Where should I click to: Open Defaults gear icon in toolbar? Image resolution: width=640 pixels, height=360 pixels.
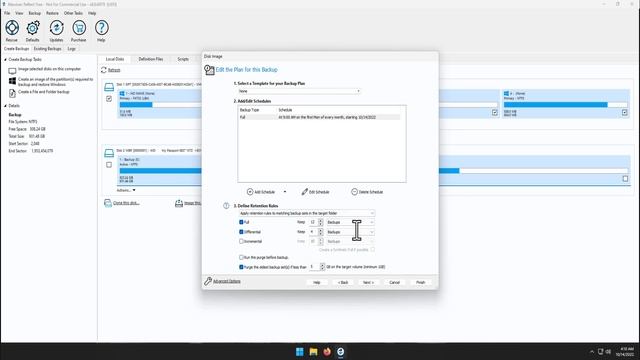[x=33, y=28]
